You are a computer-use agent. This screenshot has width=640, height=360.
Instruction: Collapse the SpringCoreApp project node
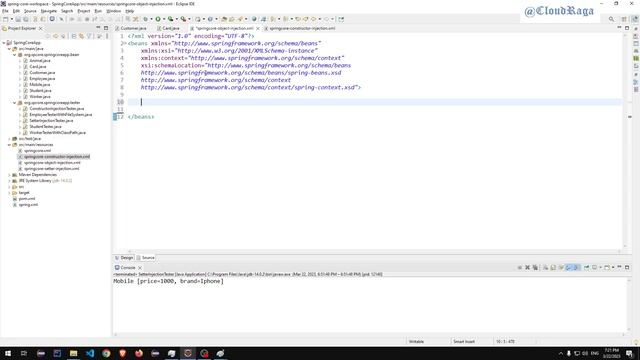tap(4, 42)
